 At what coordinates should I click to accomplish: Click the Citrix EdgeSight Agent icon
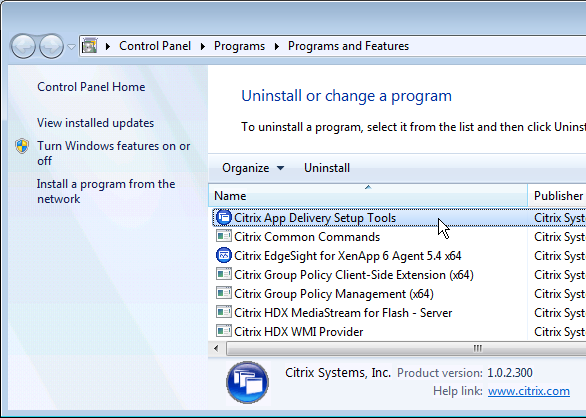click(x=224, y=255)
